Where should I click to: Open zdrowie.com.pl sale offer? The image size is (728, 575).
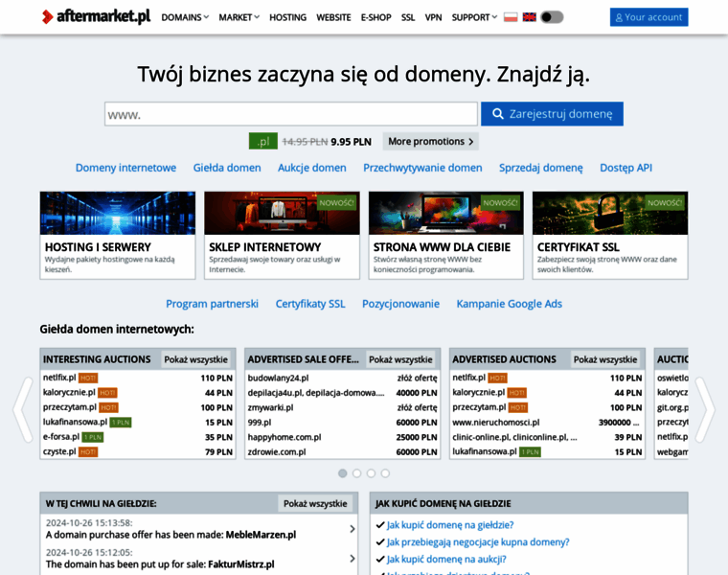pyautogui.click(x=277, y=452)
